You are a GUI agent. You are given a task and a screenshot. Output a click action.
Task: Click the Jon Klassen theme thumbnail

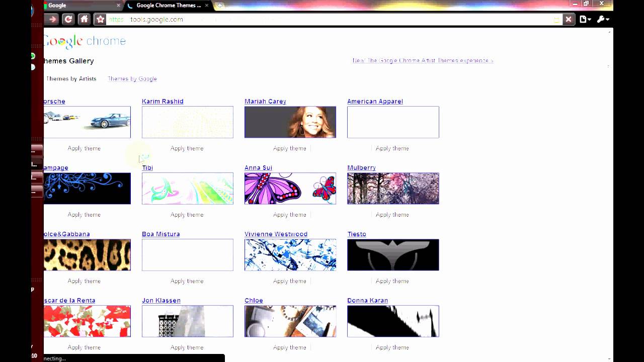[x=188, y=321]
